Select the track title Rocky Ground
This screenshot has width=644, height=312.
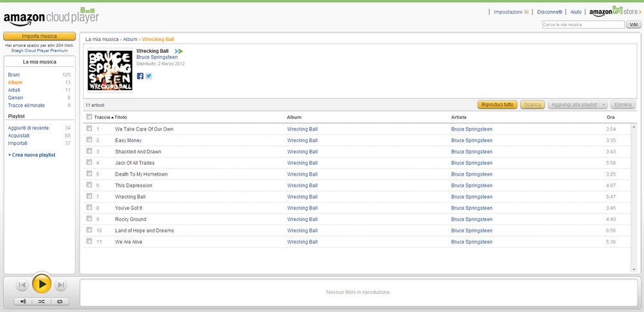click(131, 219)
